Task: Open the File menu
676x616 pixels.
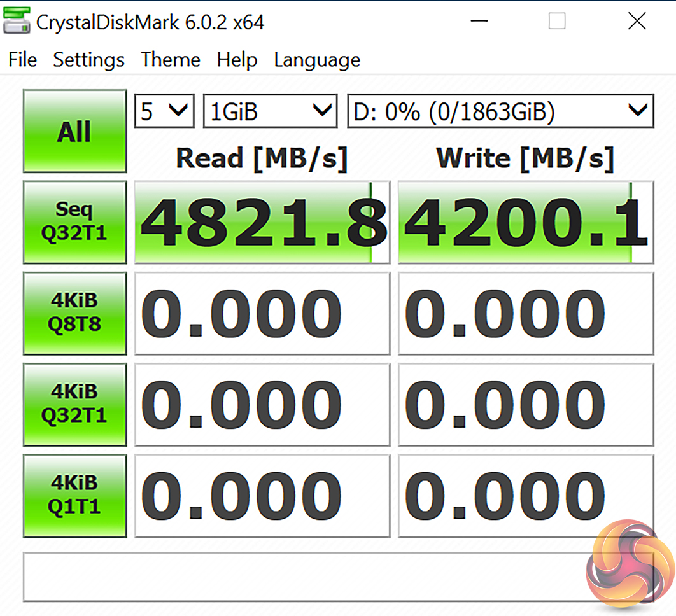Action: (x=22, y=59)
